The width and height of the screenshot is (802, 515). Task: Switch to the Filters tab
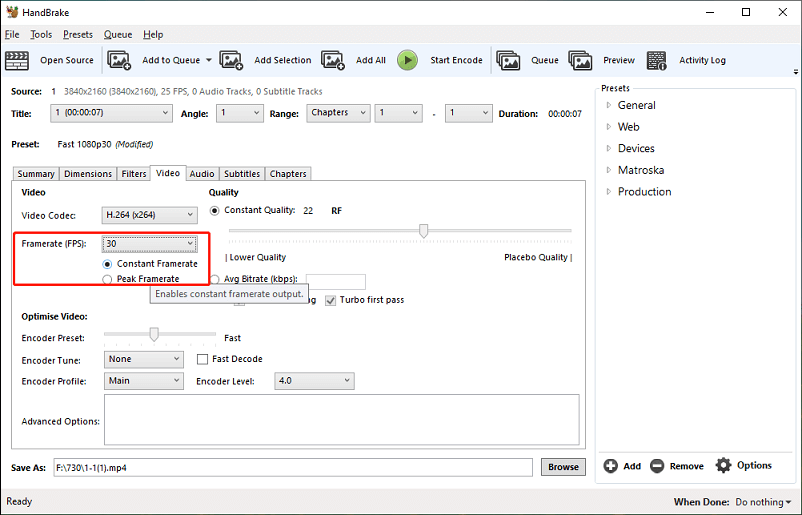pos(134,174)
